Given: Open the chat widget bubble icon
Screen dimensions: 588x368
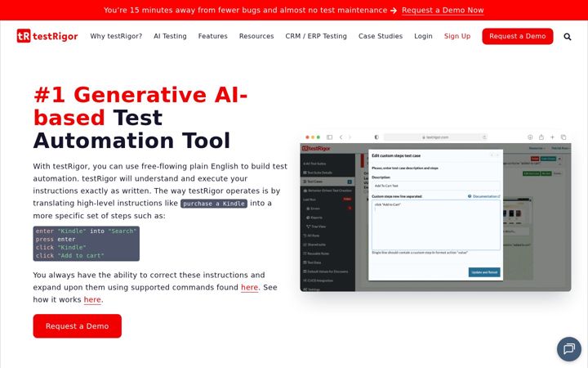Looking at the screenshot, I should tap(569, 349).
